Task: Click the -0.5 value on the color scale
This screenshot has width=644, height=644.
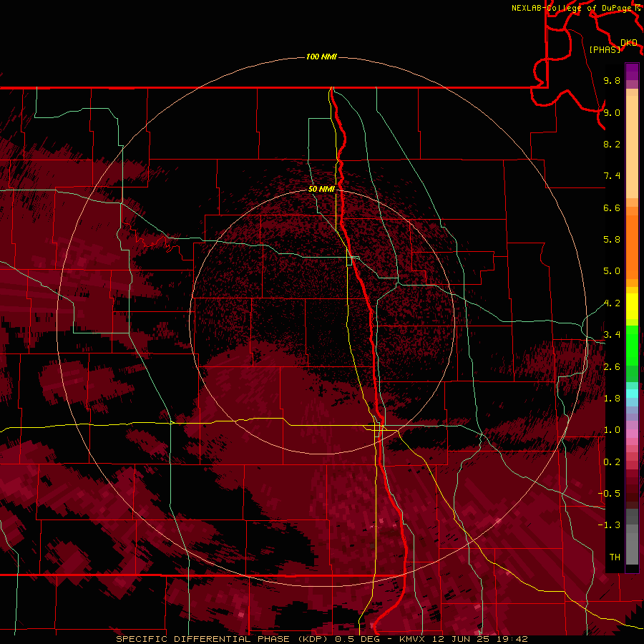Action: (609, 494)
